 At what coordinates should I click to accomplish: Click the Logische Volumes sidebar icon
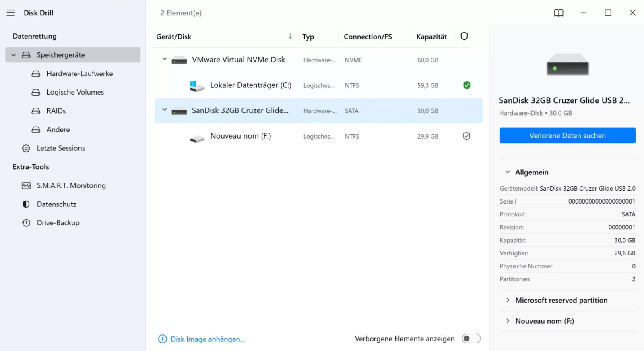point(36,92)
